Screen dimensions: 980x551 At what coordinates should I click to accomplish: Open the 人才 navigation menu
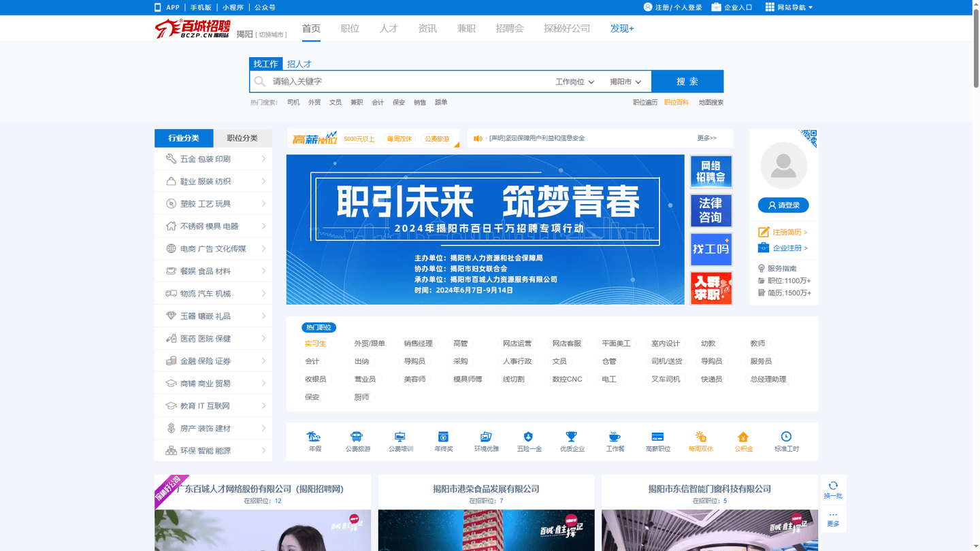pos(389,29)
